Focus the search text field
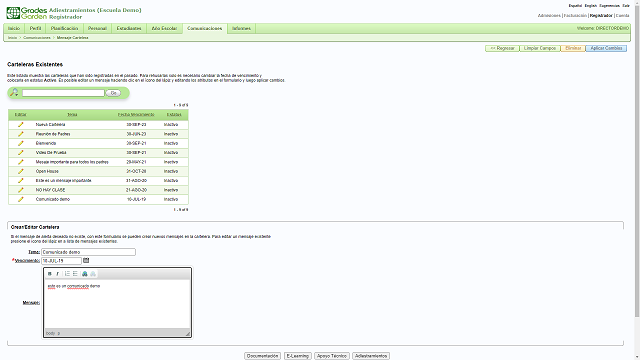The image size is (640, 360). coord(63,93)
